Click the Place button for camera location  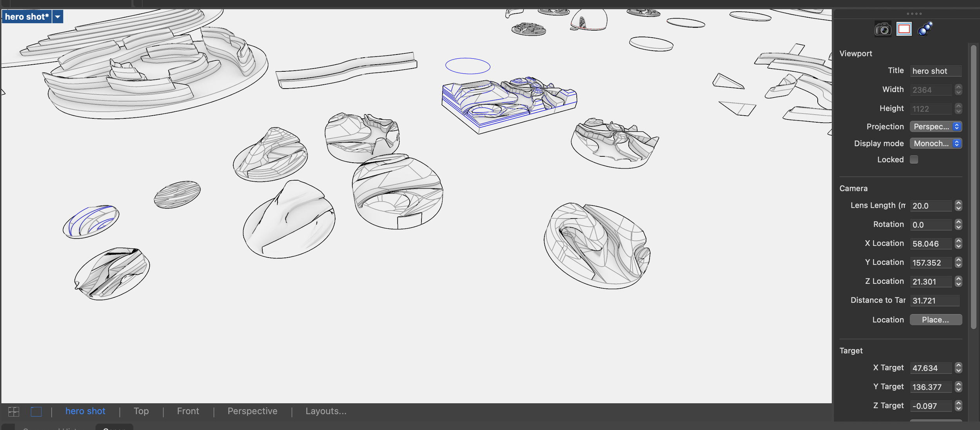click(x=936, y=319)
